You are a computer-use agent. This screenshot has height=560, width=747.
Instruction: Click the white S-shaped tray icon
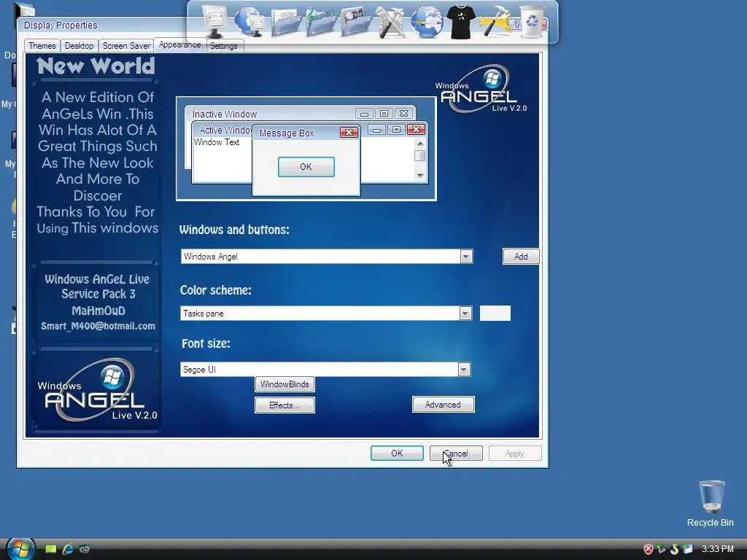[674, 549]
